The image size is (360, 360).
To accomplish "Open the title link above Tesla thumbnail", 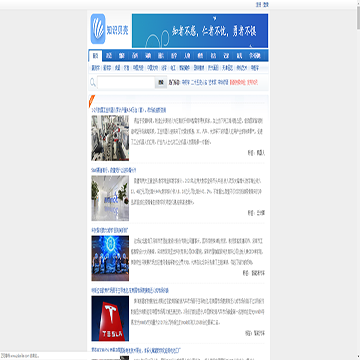I will [130, 291].
